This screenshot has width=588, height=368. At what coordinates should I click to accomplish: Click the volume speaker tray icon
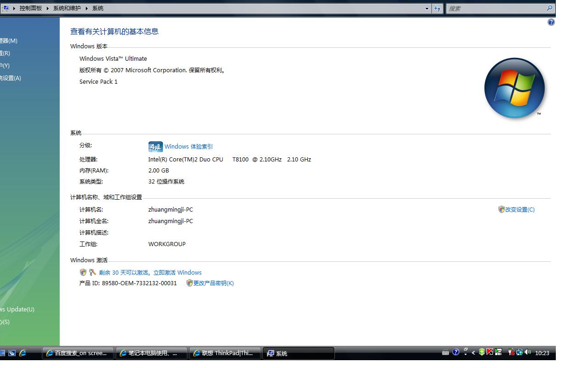527,352
